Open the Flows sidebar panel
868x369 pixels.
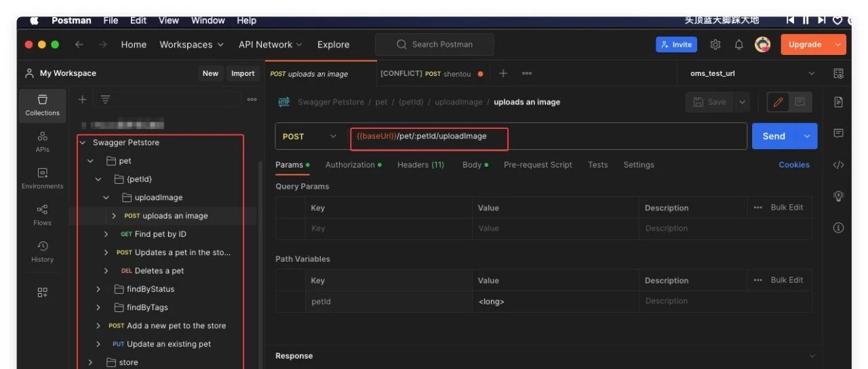pyautogui.click(x=42, y=215)
